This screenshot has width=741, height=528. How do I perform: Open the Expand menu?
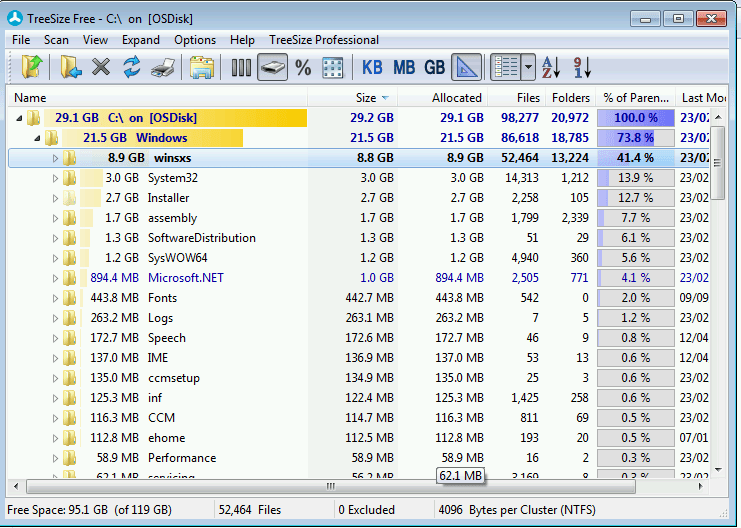tap(141, 40)
